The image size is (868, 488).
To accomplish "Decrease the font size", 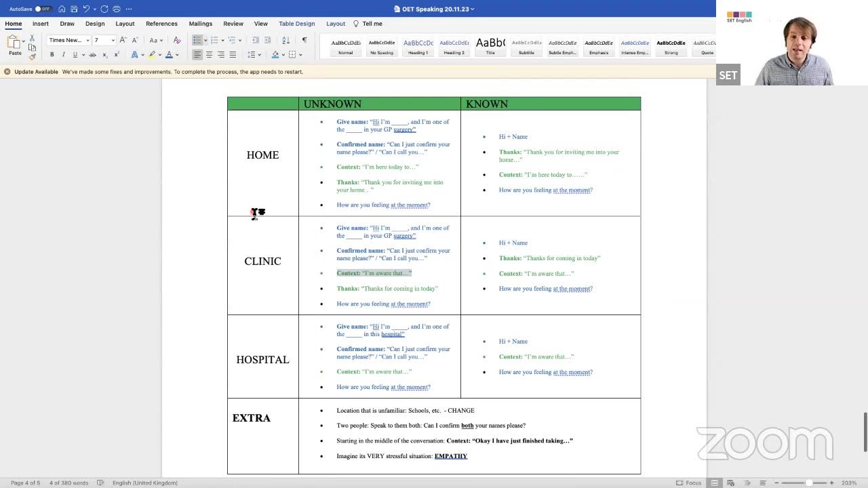I will pos(134,40).
